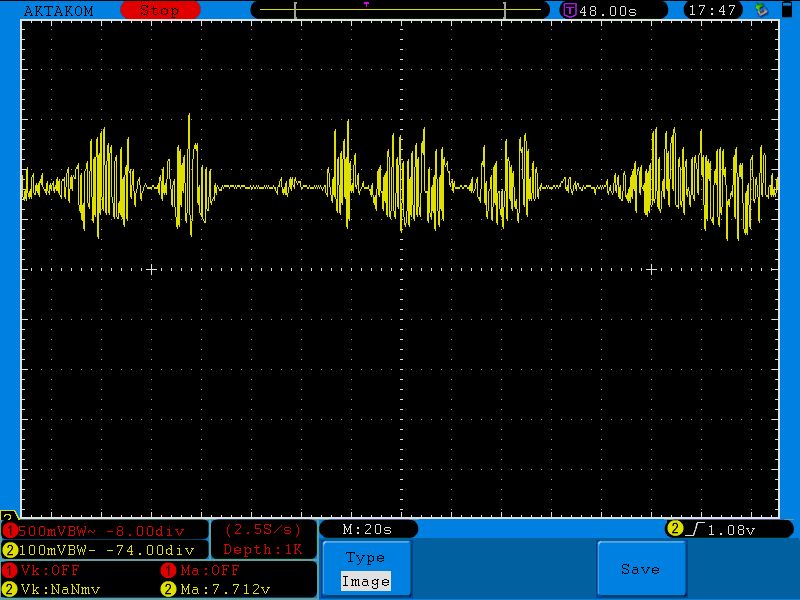Image resolution: width=800 pixels, height=600 pixels.
Task: Click the USB connection icon beside the clock
Action: click(761, 10)
